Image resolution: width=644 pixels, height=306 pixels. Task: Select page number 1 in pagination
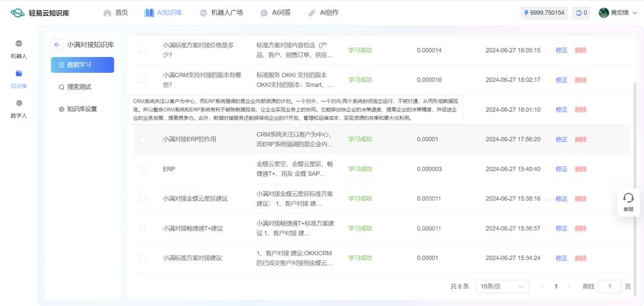click(556, 286)
